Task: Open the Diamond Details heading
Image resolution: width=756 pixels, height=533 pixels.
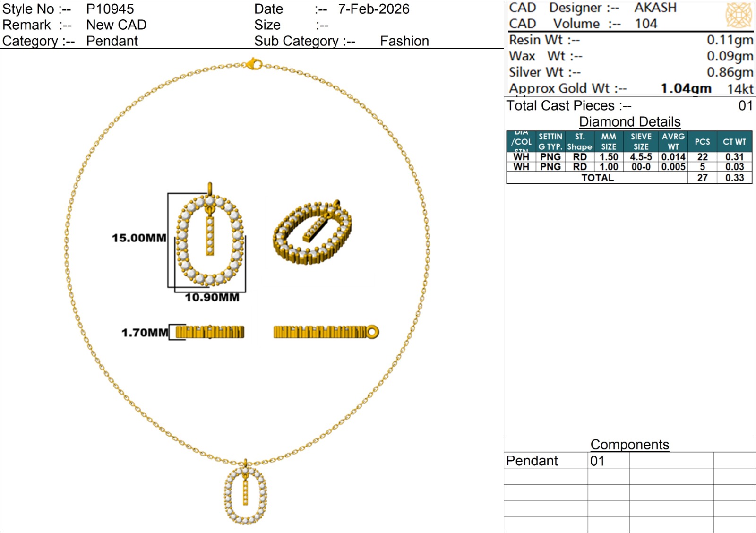Action: tap(629, 122)
